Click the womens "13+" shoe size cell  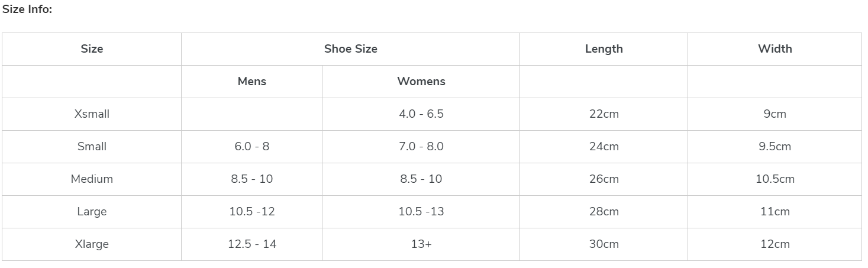click(x=421, y=244)
